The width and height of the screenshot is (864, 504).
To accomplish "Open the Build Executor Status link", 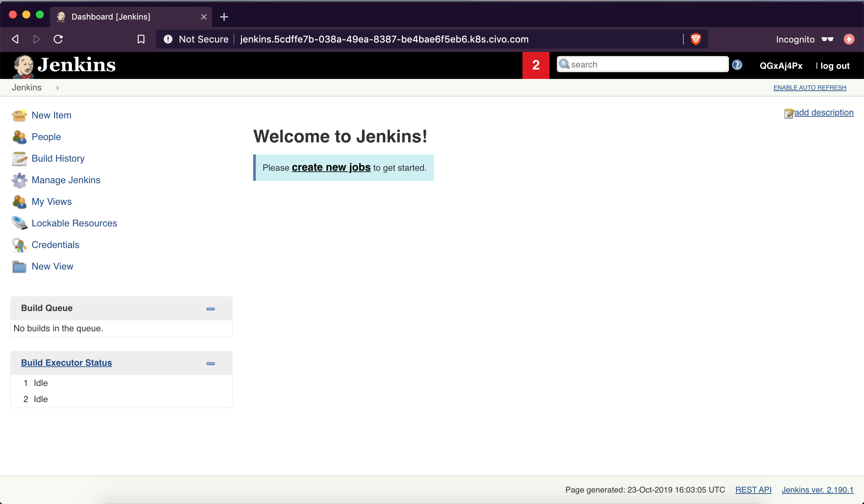I will (66, 363).
